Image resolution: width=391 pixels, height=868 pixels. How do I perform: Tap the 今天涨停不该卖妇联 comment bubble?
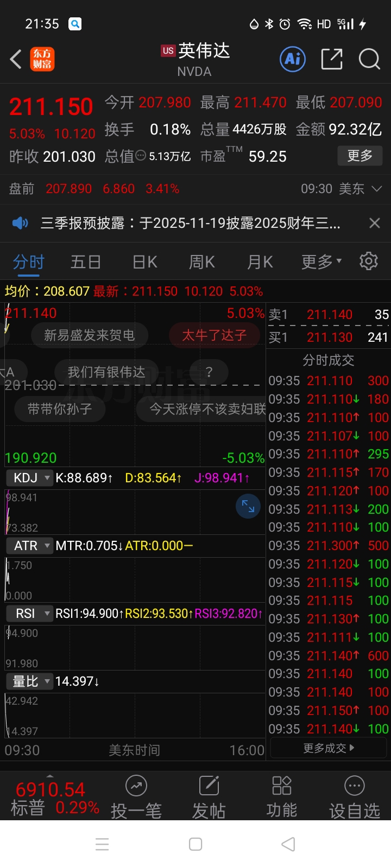pyautogui.click(x=201, y=409)
